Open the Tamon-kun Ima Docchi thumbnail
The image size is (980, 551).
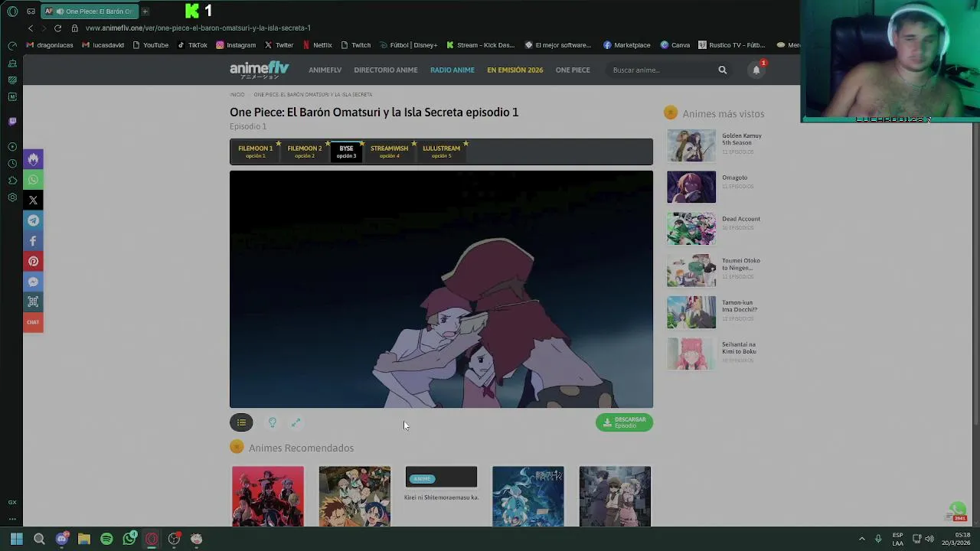(x=691, y=312)
